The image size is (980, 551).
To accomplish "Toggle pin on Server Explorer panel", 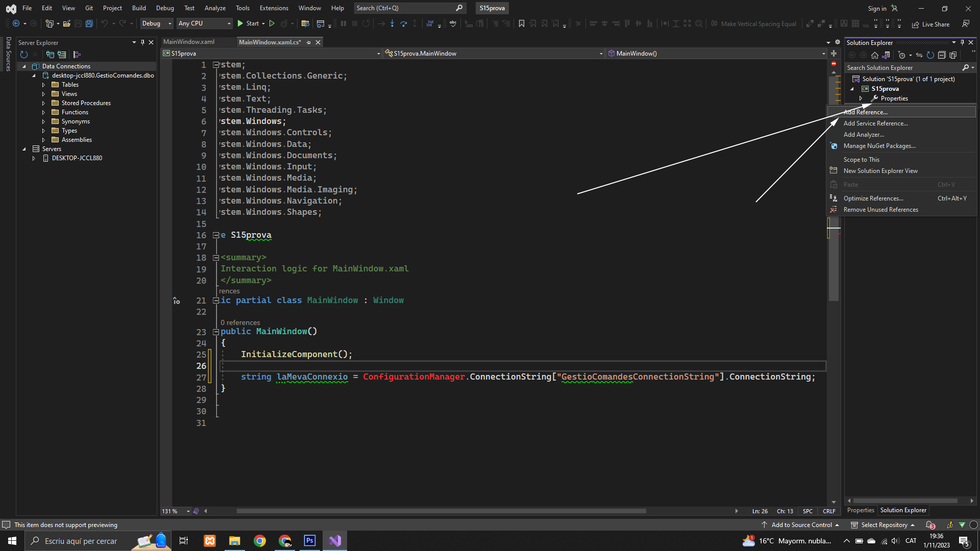I will (142, 42).
